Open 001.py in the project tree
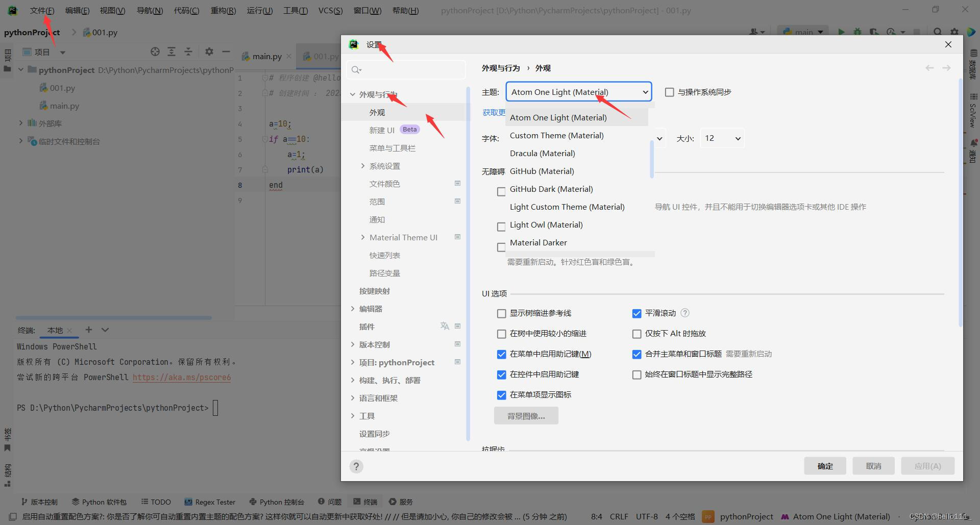Screen dimensions: 980x525 click(x=62, y=88)
